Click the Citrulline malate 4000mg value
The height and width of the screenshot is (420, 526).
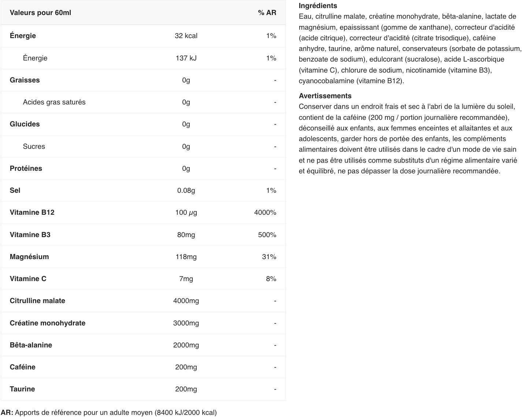(x=186, y=301)
